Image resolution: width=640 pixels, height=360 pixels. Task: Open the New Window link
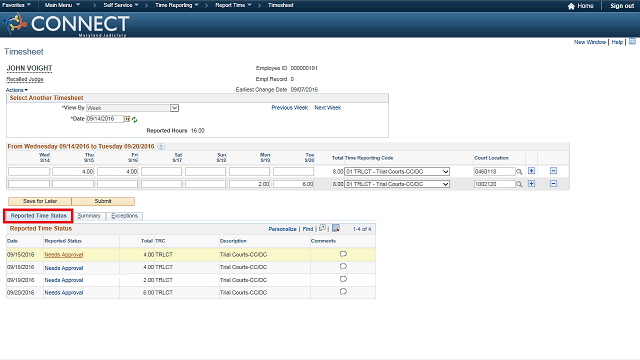coord(590,42)
